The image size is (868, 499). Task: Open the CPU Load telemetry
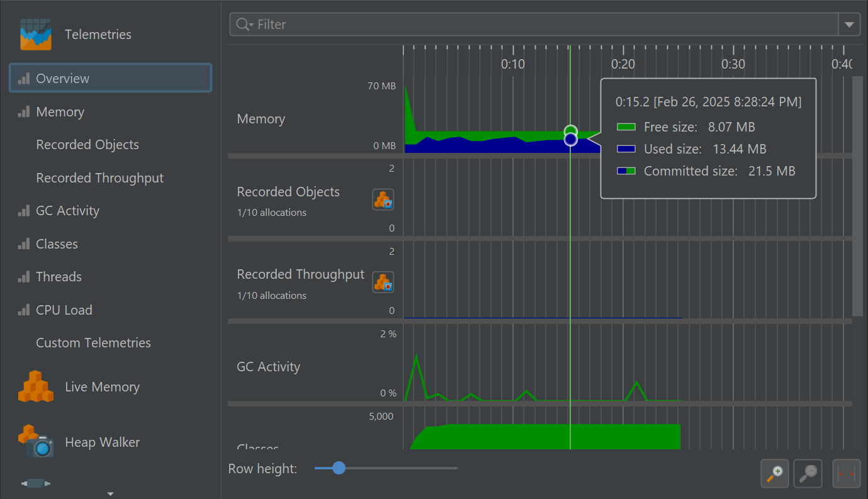point(64,310)
